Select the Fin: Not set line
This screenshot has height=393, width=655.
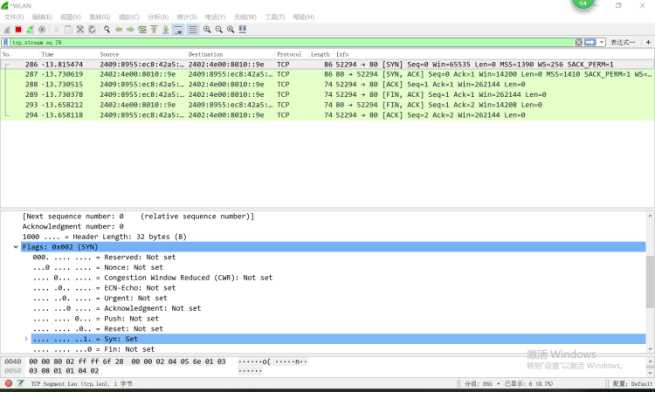94,350
